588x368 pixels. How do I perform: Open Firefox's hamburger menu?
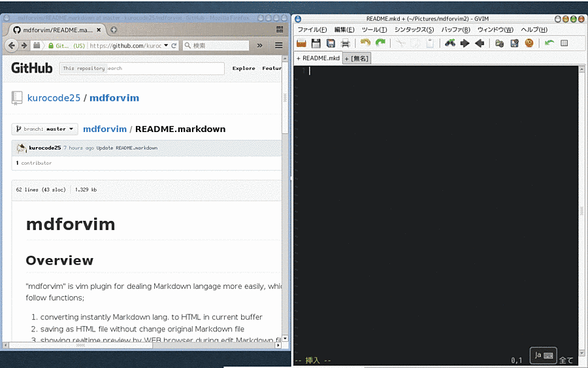(x=278, y=45)
